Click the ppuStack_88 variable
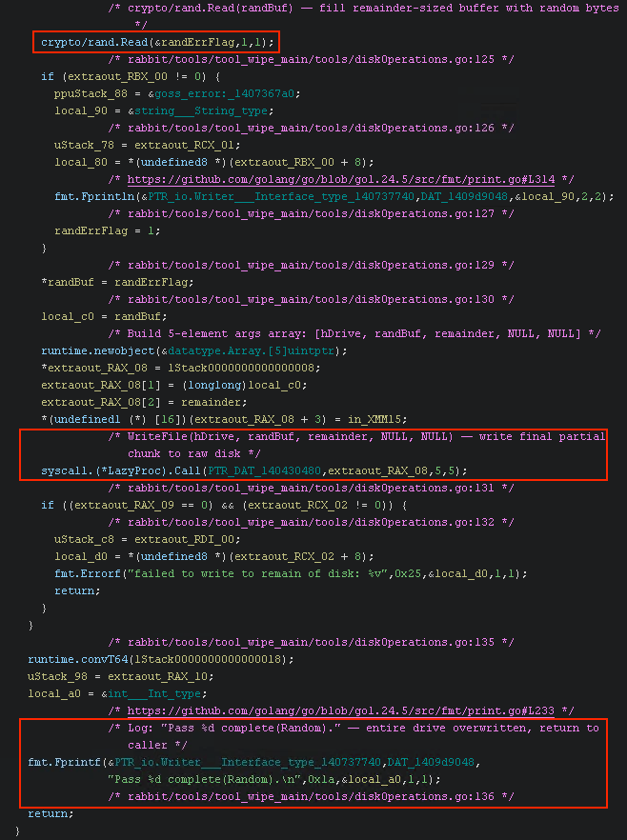627x840 pixels. pyautogui.click(x=91, y=93)
